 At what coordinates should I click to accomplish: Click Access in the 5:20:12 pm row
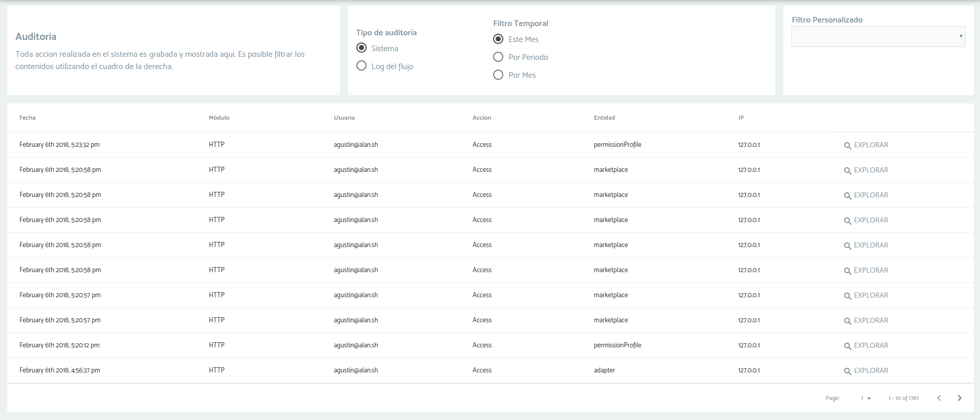[x=482, y=345]
